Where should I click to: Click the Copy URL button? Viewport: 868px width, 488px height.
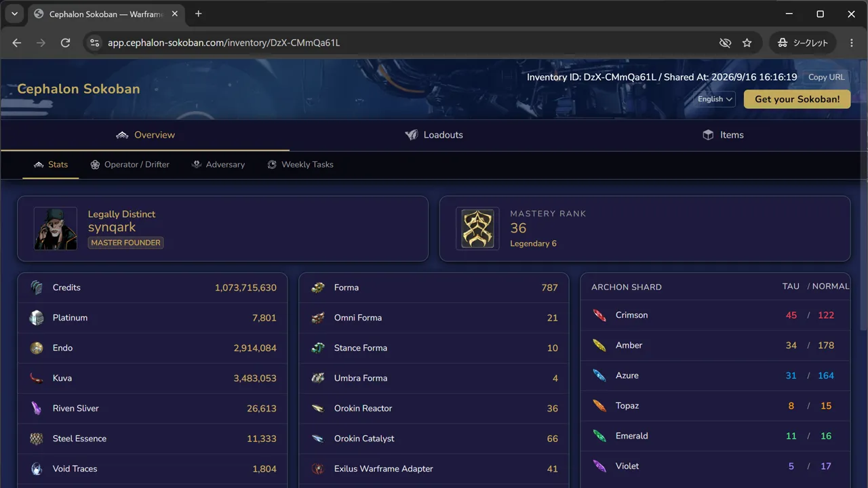[x=826, y=77]
